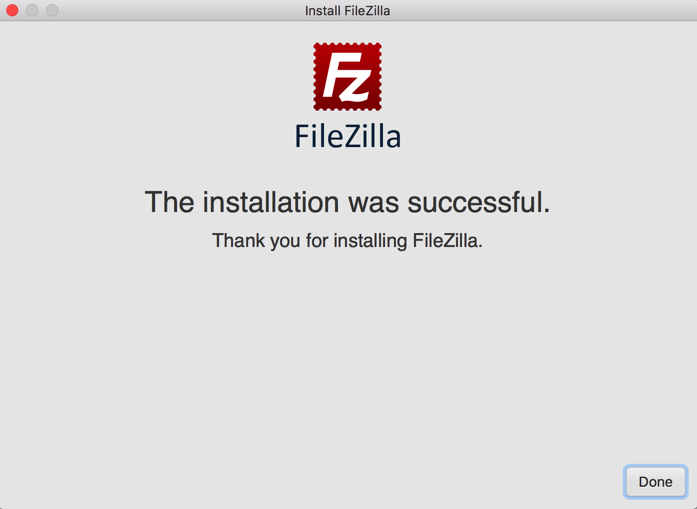Click the disabled zoom window button
Viewport: 697px width, 509px height.
click(x=52, y=10)
